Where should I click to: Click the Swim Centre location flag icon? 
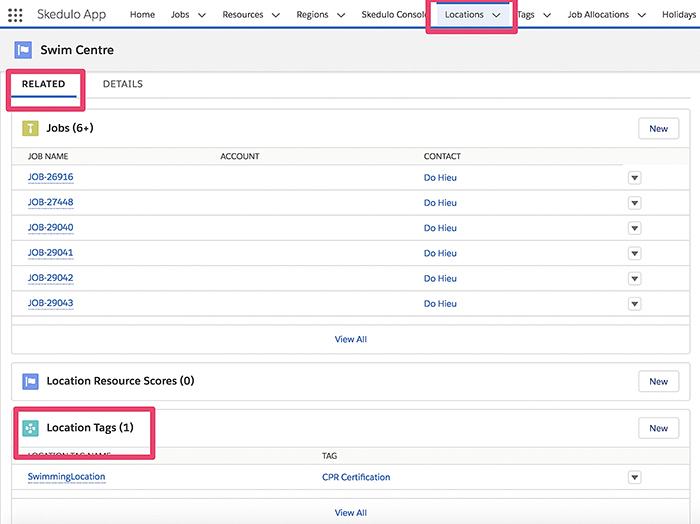click(23, 50)
